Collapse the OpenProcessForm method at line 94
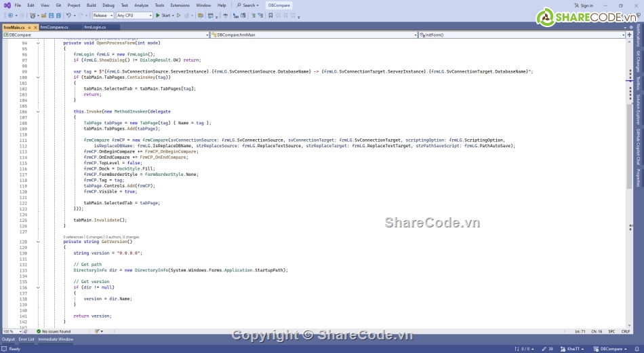 [x=38, y=43]
